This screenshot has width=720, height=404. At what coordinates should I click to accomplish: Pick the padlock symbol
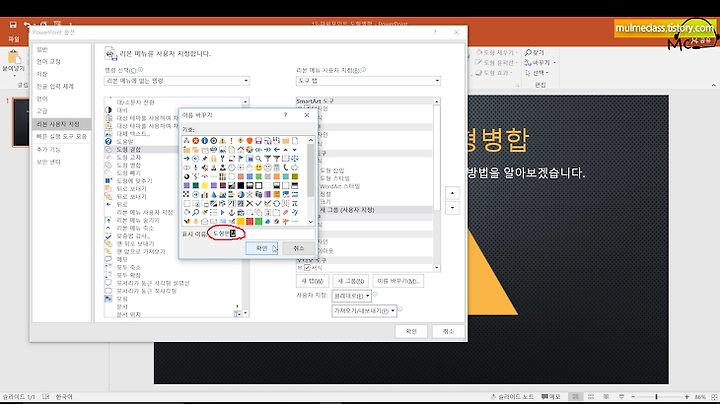coord(214,158)
